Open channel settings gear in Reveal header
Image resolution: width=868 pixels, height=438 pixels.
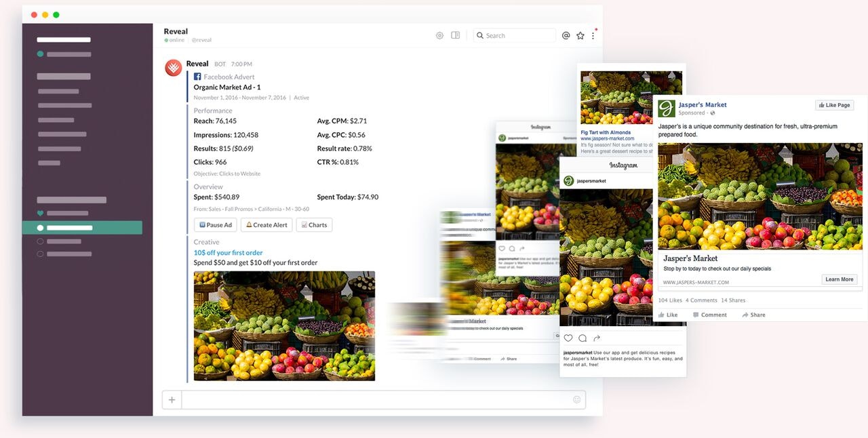[439, 35]
